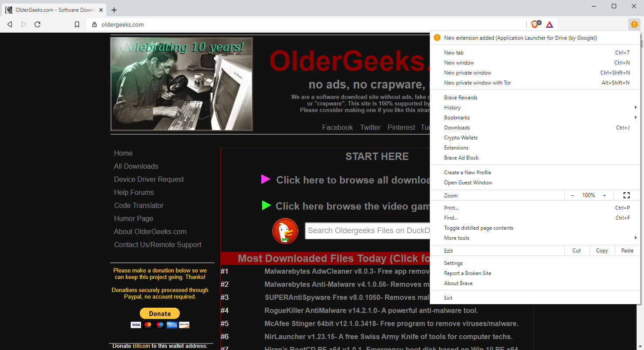
Task: Click the Celebrating 10 years photo
Action: [182, 84]
